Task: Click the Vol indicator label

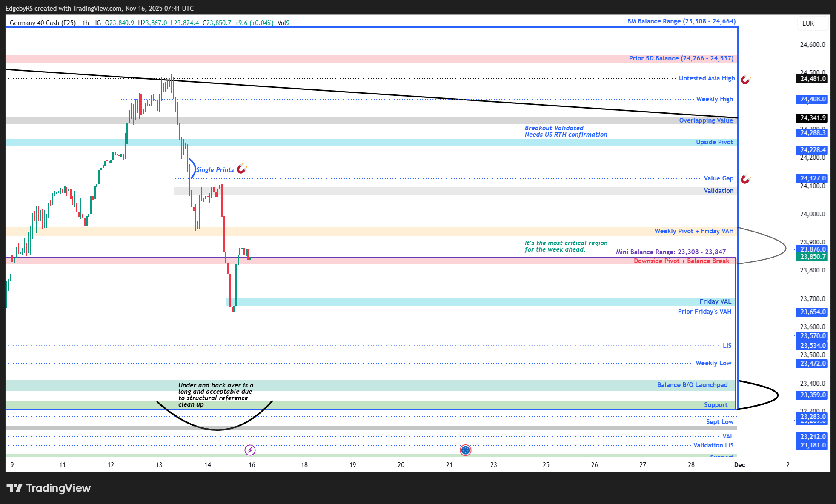Action: 283,23
